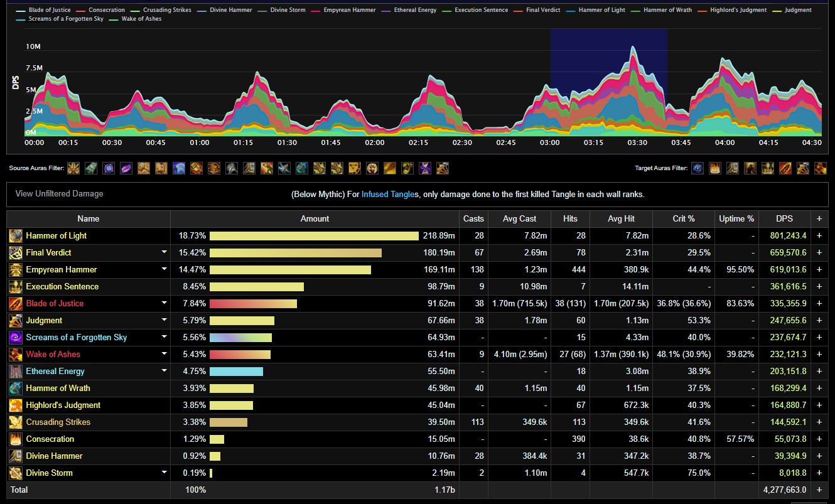Sort table by DPS column header
Image resolution: width=835 pixels, height=504 pixels.
click(x=784, y=219)
